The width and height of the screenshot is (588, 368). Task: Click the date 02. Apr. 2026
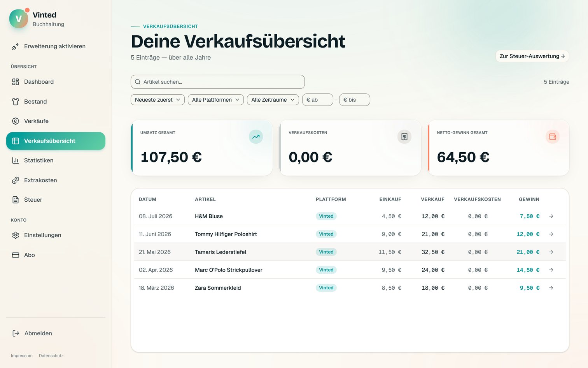156,270
